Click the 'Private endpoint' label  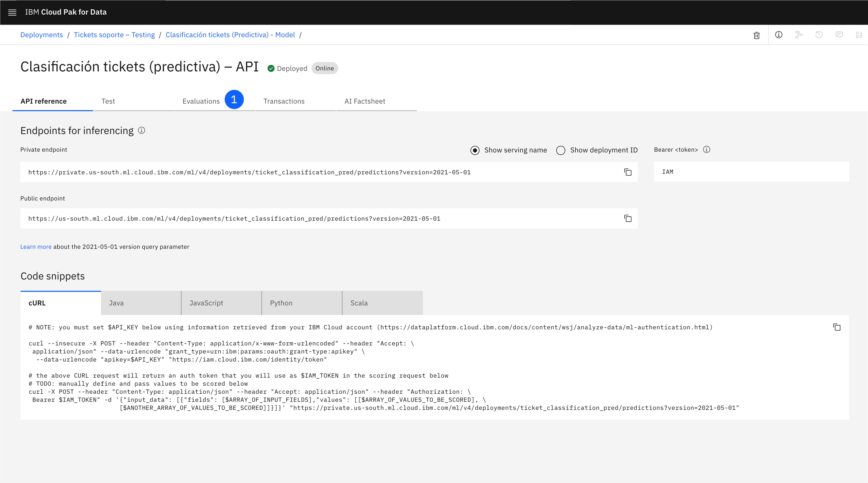43,150
